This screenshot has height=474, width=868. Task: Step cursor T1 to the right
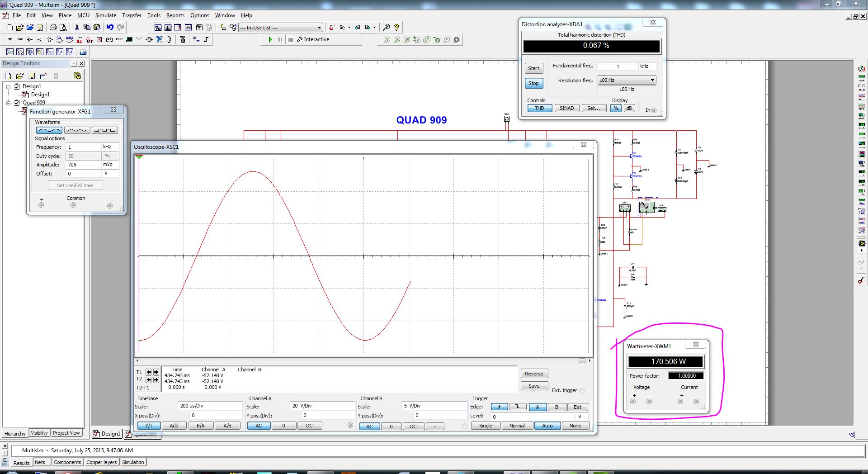click(156, 372)
